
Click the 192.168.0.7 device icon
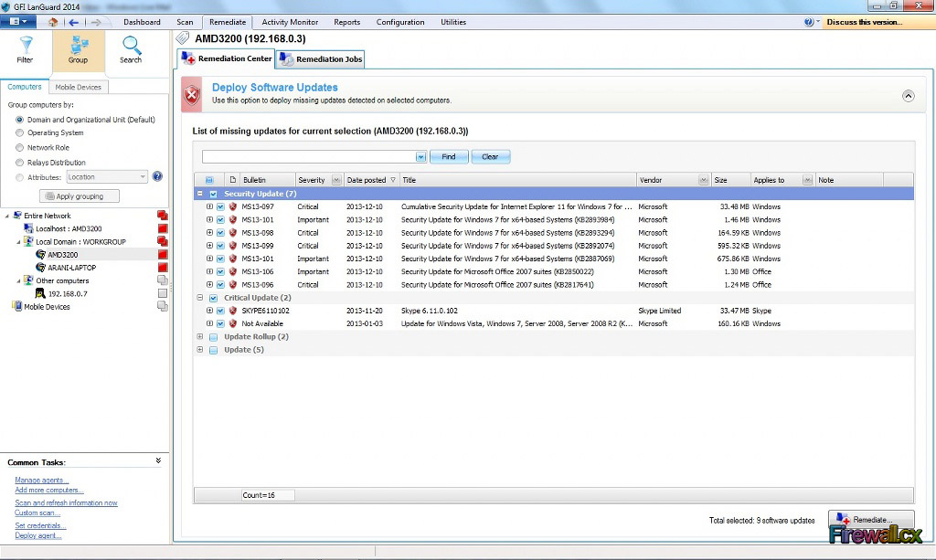(40, 293)
